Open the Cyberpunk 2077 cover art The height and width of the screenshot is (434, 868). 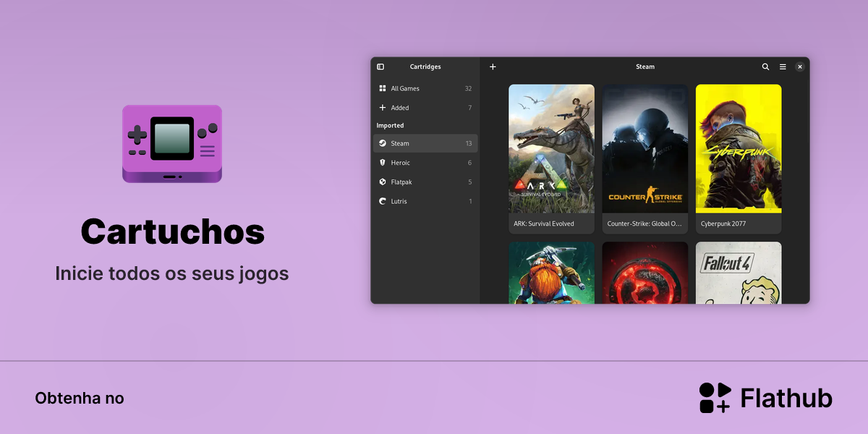[739, 149]
